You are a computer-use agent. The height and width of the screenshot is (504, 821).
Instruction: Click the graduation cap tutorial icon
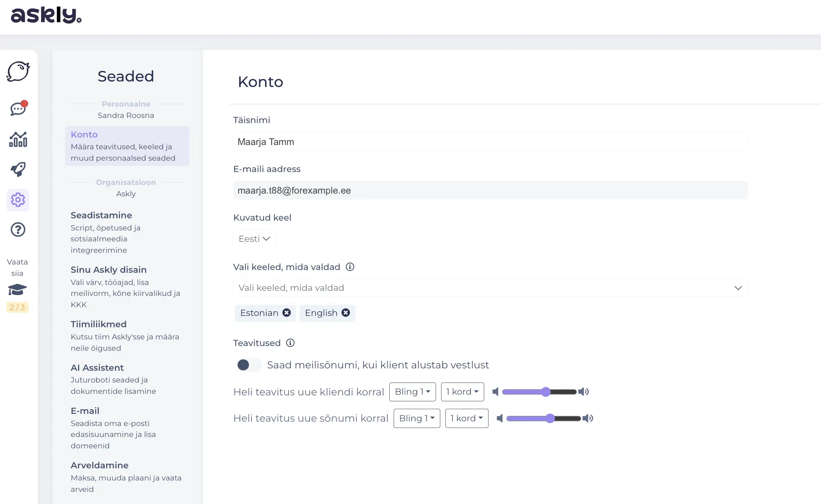tap(17, 290)
